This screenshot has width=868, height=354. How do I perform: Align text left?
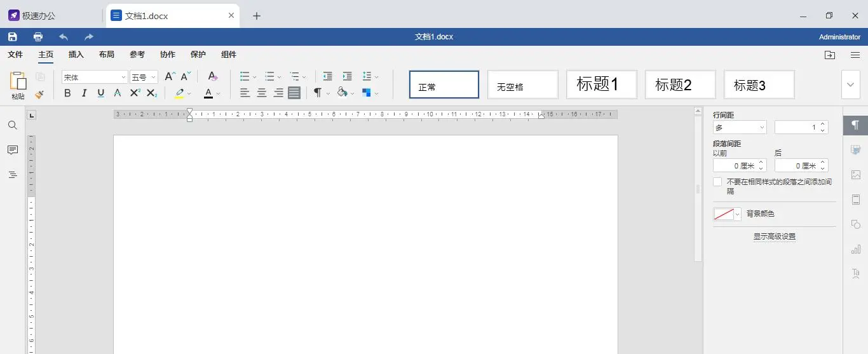pos(245,93)
